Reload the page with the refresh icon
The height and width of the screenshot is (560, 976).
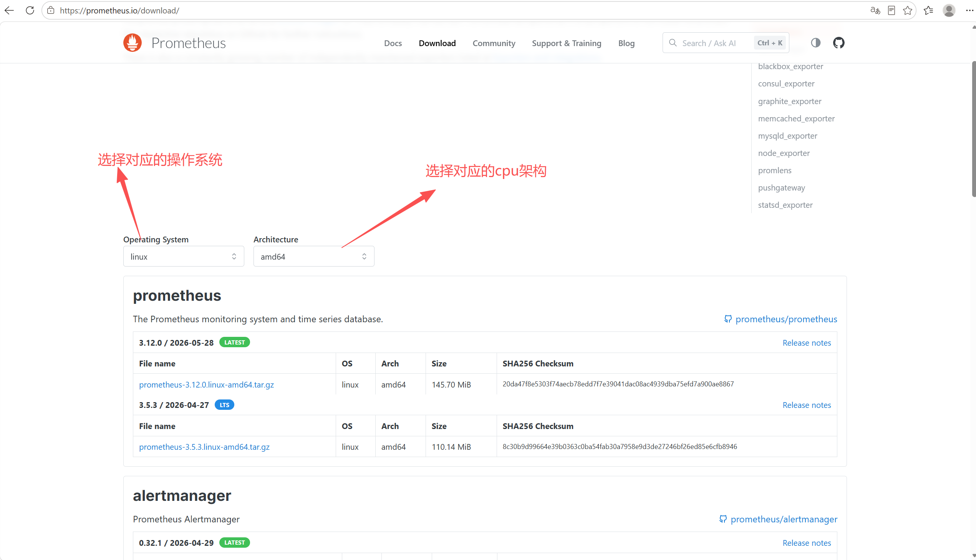(x=30, y=10)
